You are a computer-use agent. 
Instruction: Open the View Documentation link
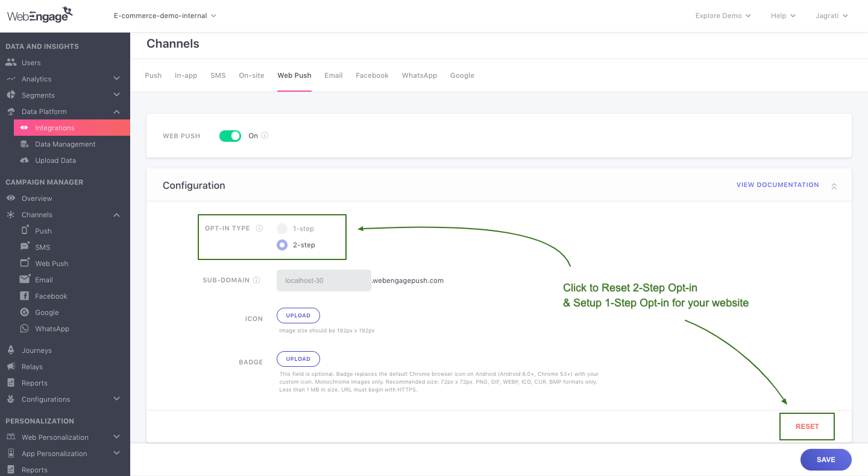(x=778, y=185)
